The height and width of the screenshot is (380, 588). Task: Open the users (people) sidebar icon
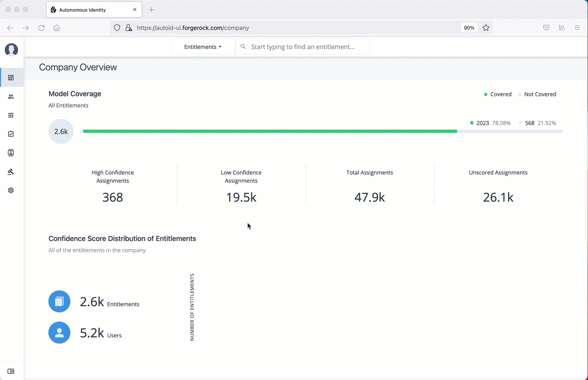click(11, 96)
